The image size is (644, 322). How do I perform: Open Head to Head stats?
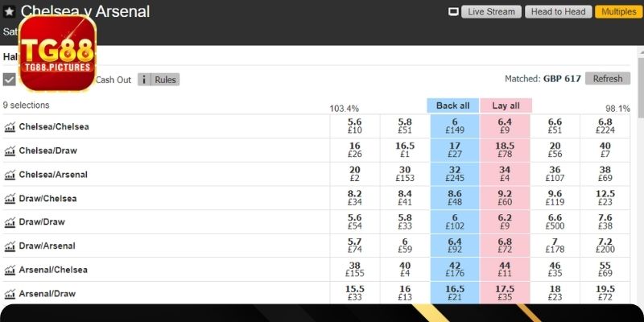click(x=558, y=12)
